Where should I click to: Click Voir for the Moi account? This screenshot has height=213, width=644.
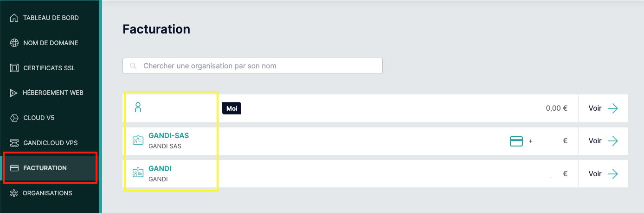pyautogui.click(x=603, y=108)
